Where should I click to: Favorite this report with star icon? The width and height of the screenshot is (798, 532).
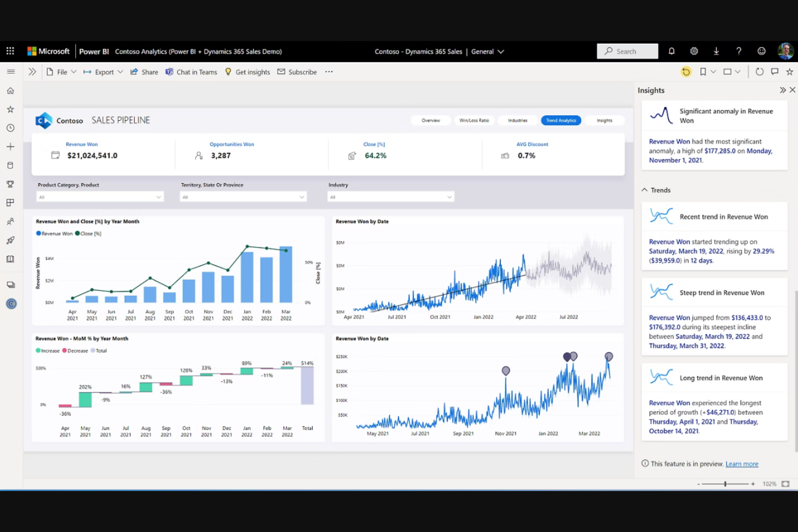click(789, 72)
